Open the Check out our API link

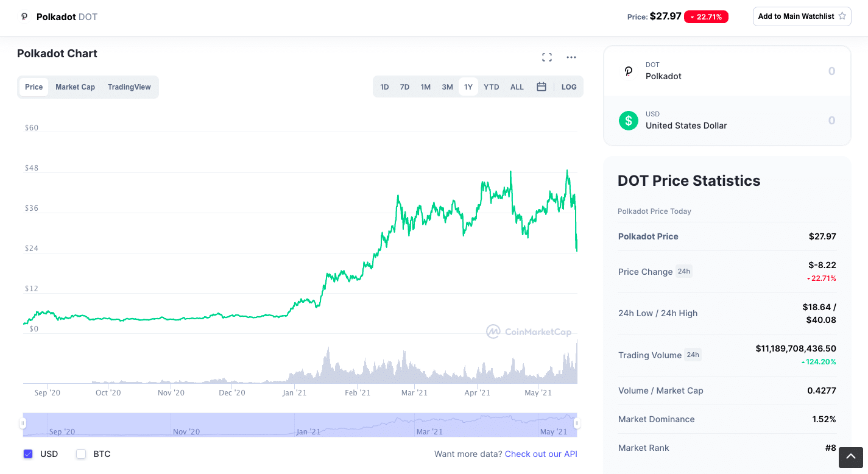pyautogui.click(x=541, y=454)
